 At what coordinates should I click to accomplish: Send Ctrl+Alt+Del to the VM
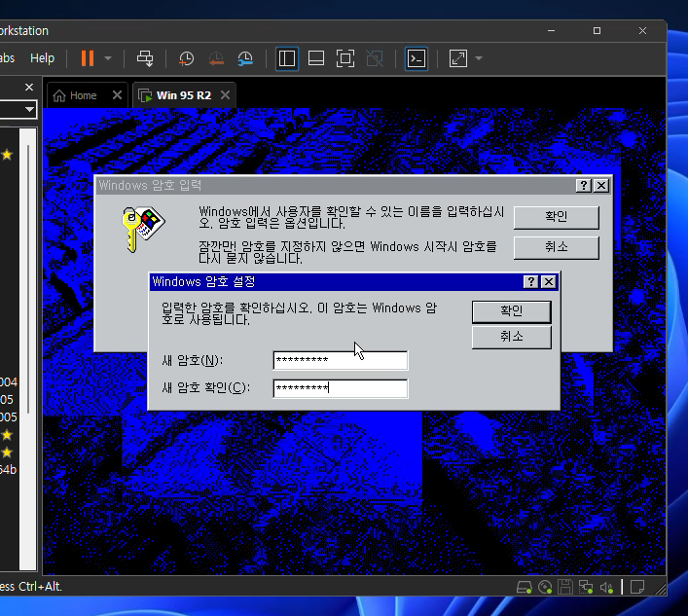tap(145, 58)
